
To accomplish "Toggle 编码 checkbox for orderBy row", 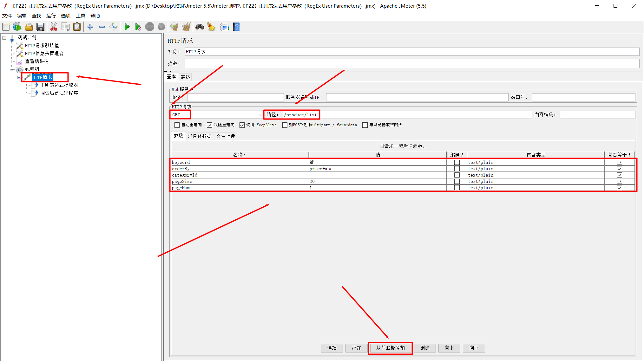I will click(x=457, y=169).
